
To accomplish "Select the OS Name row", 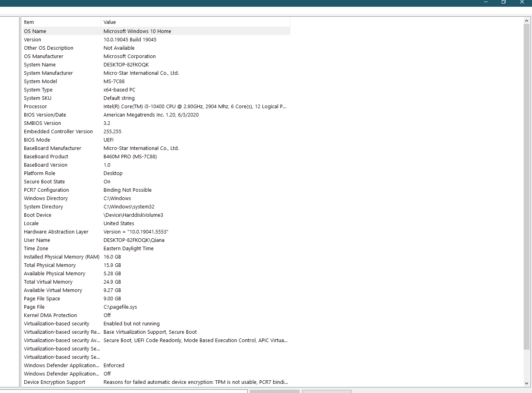I will coord(156,31).
